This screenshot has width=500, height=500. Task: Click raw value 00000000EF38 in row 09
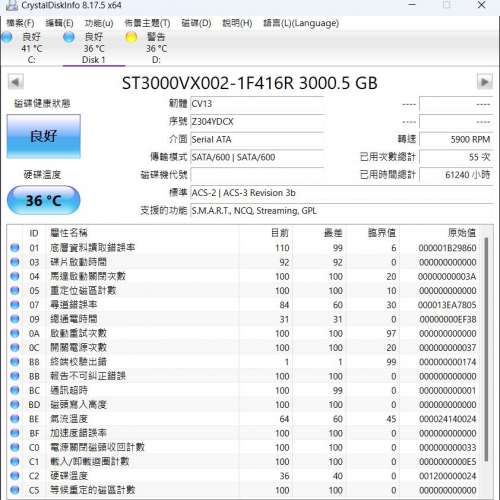(447, 319)
